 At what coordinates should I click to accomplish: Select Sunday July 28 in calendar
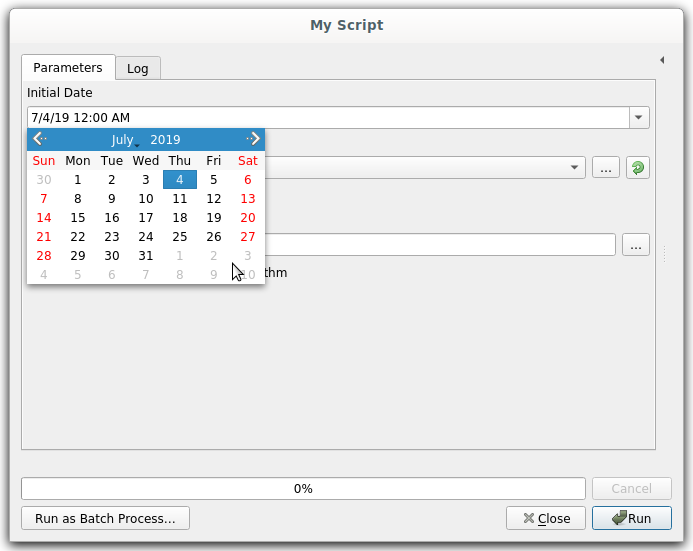pyautogui.click(x=44, y=255)
